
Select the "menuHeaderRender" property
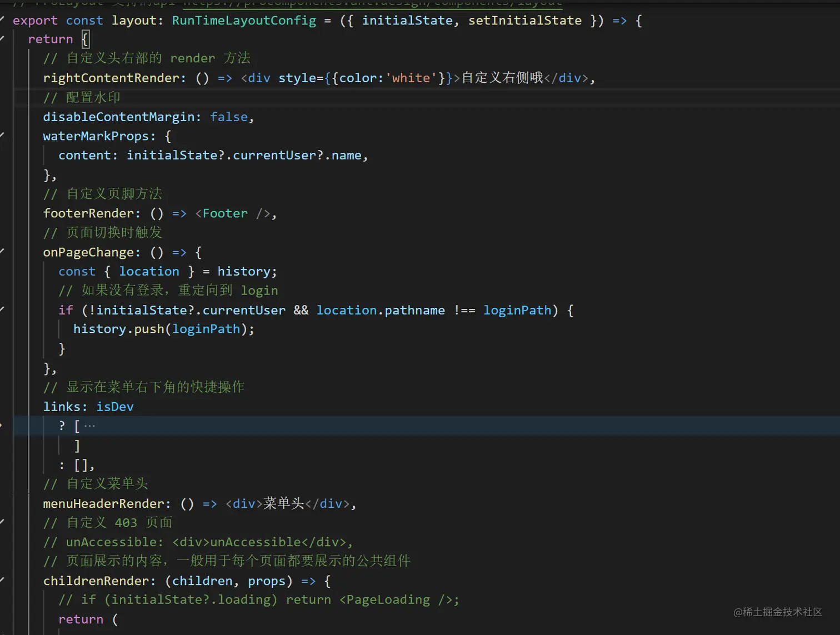point(103,503)
